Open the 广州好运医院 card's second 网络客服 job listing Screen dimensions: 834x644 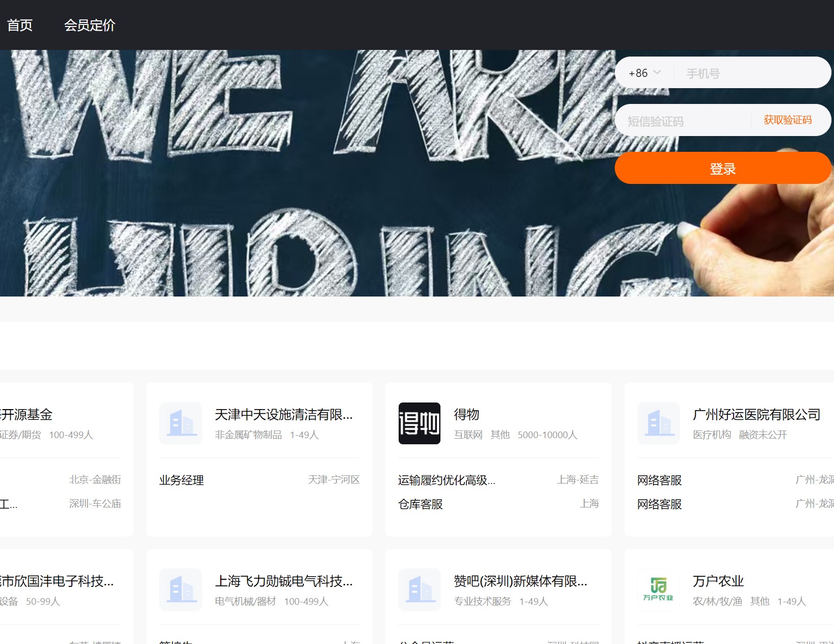(660, 504)
